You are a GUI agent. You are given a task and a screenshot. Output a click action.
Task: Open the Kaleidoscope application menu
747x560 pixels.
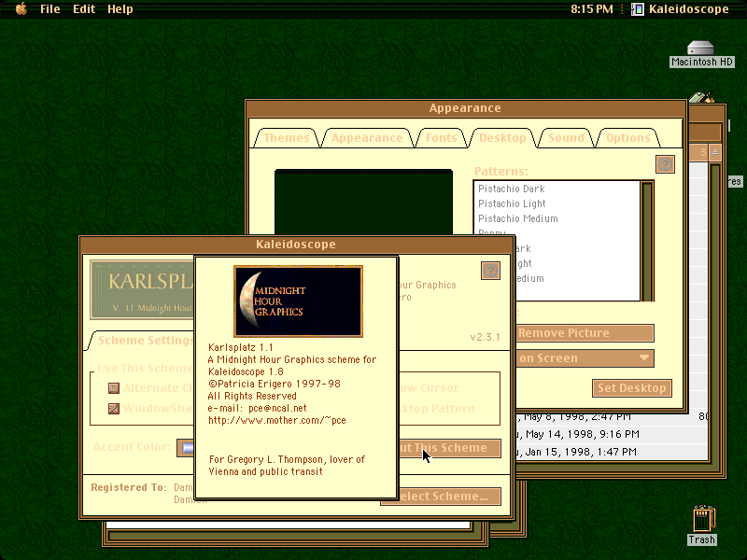[681, 9]
